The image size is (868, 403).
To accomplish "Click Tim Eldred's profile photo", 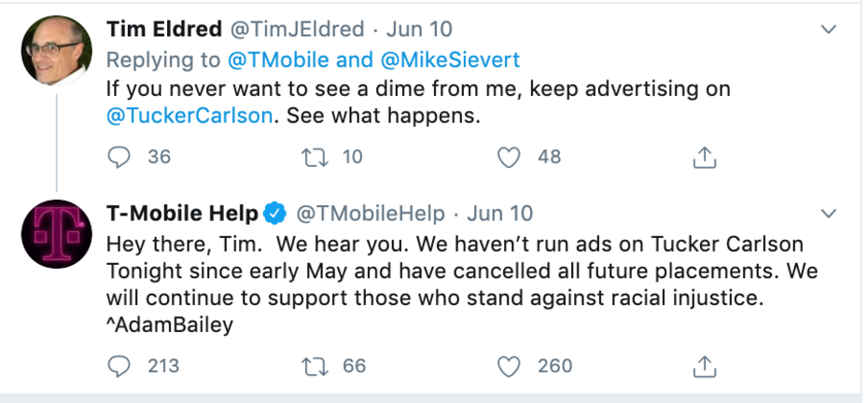I will (x=56, y=49).
